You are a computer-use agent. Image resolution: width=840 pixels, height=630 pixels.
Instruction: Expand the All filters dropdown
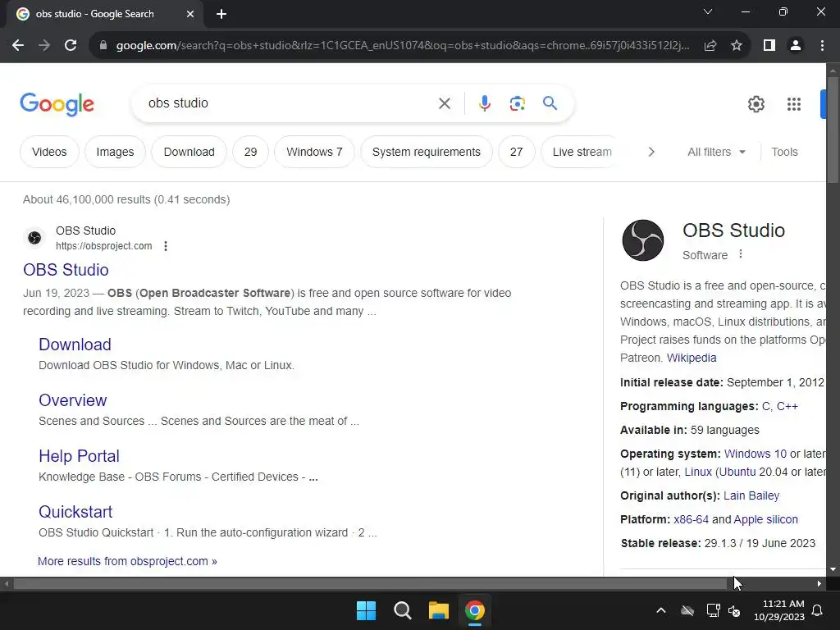click(716, 152)
